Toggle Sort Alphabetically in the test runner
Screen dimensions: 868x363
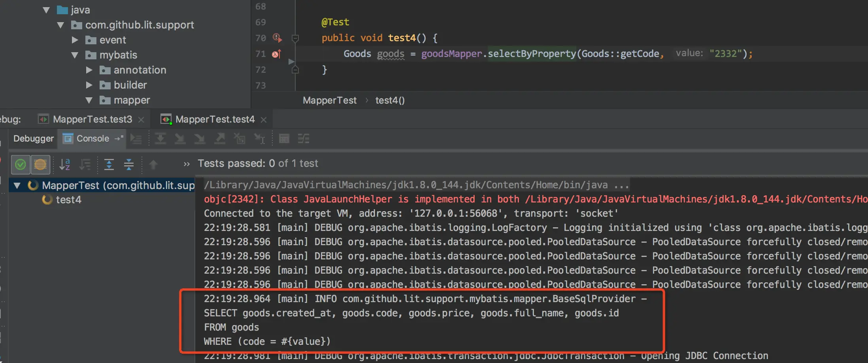click(65, 164)
